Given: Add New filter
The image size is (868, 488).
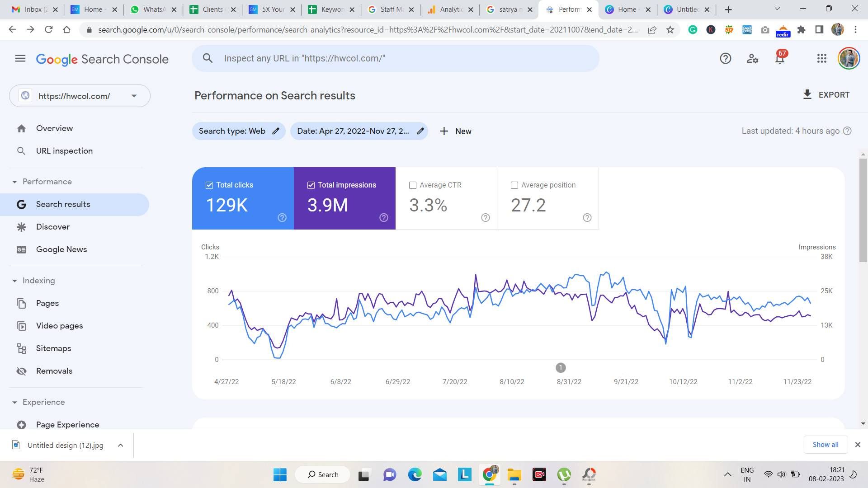Looking at the screenshot, I should pyautogui.click(x=456, y=131).
